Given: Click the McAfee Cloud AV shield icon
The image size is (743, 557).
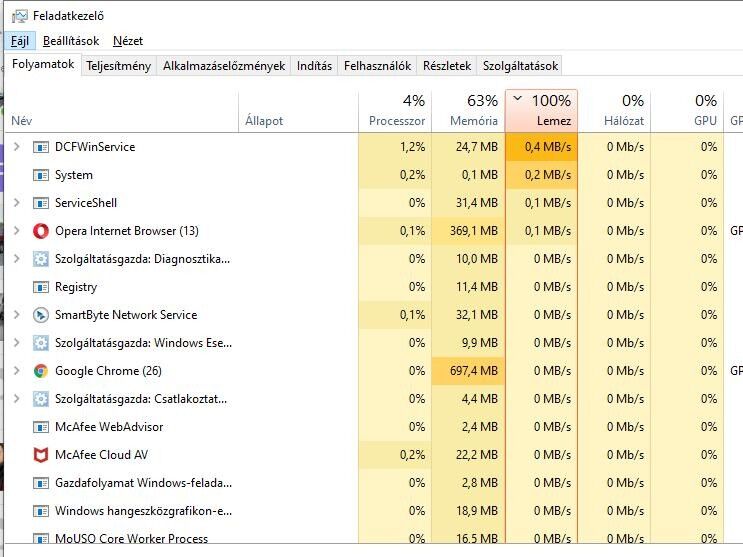Looking at the screenshot, I should coord(41,455).
